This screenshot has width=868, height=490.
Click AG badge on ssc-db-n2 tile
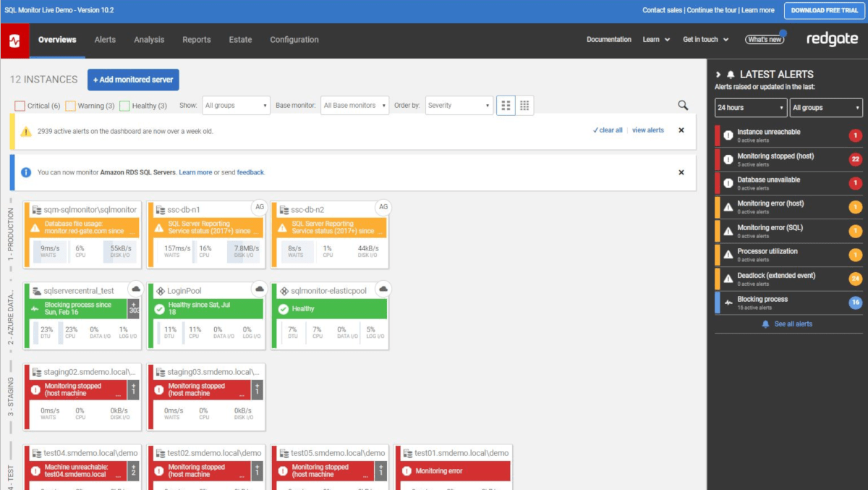[383, 207]
